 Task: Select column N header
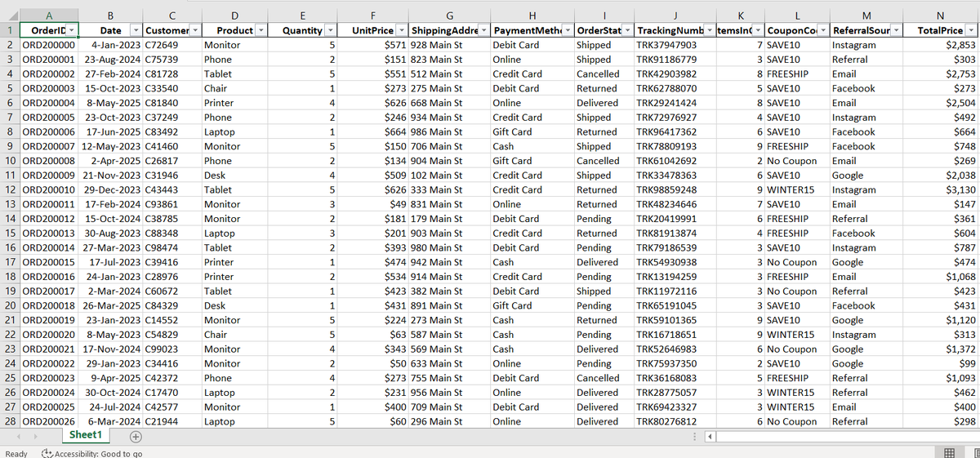coord(941,15)
